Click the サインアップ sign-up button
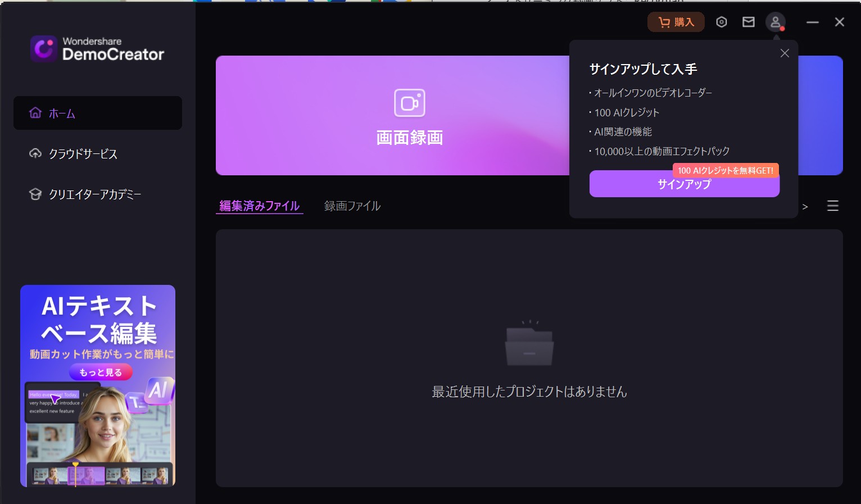This screenshot has height=504, width=861. pyautogui.click(x=685, y=184)
